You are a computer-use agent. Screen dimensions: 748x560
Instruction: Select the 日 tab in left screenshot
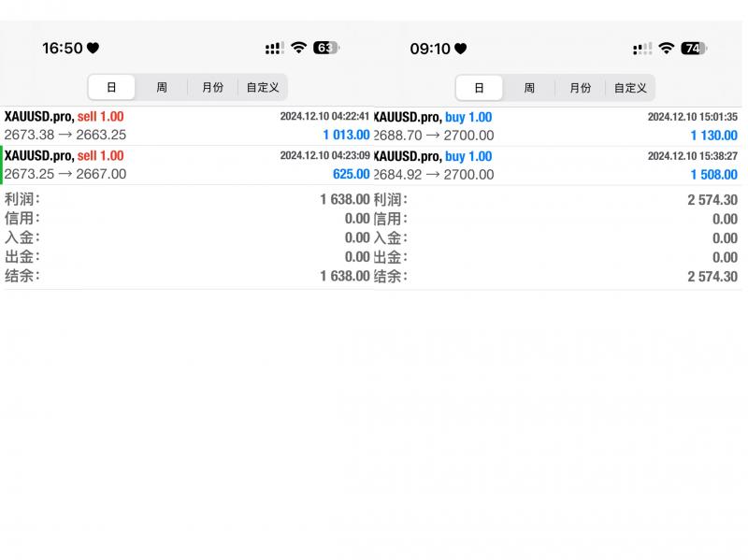point(111,87)
